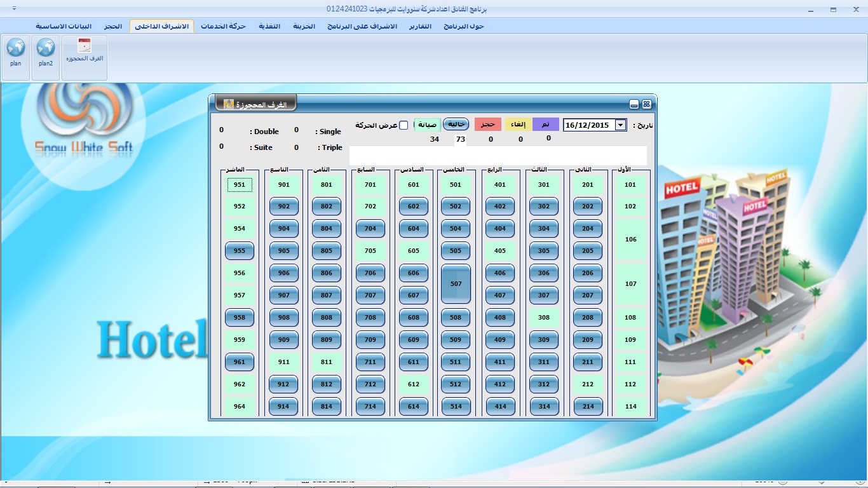Click the خالية filter button
The image size is (868, 488).
click(x=456, y=125)
